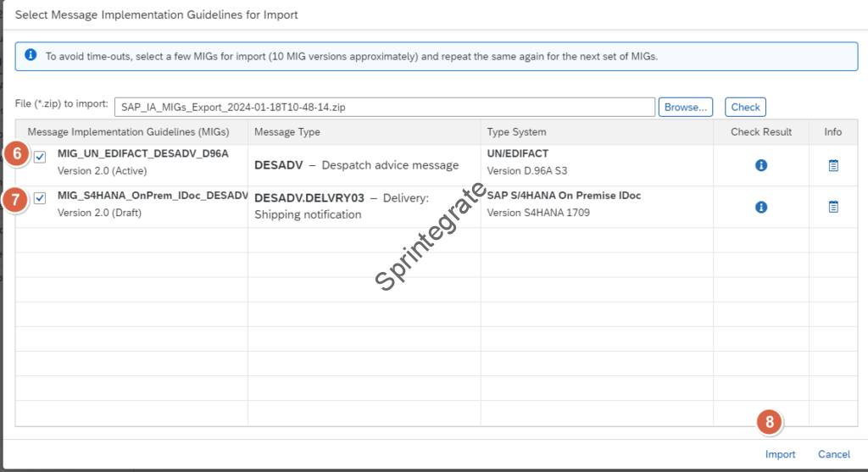Uncheck MIG_S4HANA_OnPrem_IDoc_DESADV checkbox
Image resolution: width=868 pixels, height=472 pixels.
point(40,198)
